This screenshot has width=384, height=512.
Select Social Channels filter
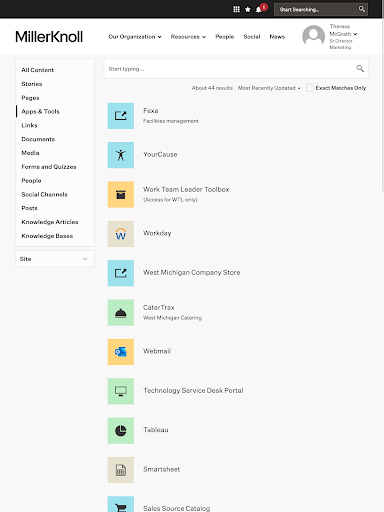44,194
